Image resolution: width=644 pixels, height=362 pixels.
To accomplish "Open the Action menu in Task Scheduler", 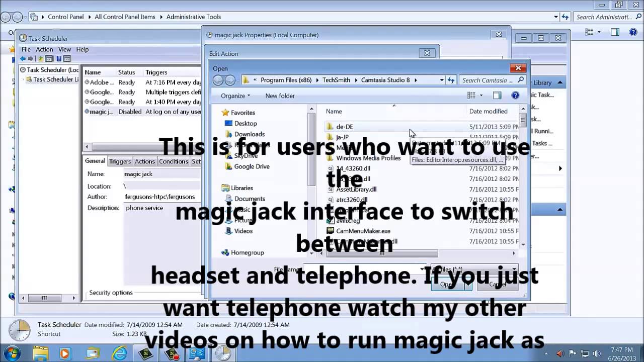I will pos(44,49).
